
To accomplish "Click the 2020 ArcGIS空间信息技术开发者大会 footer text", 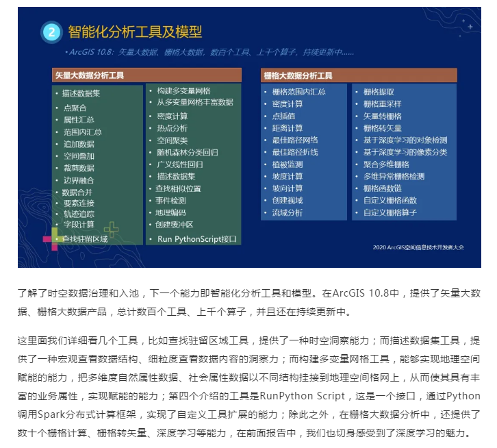I will pos(418,247).
